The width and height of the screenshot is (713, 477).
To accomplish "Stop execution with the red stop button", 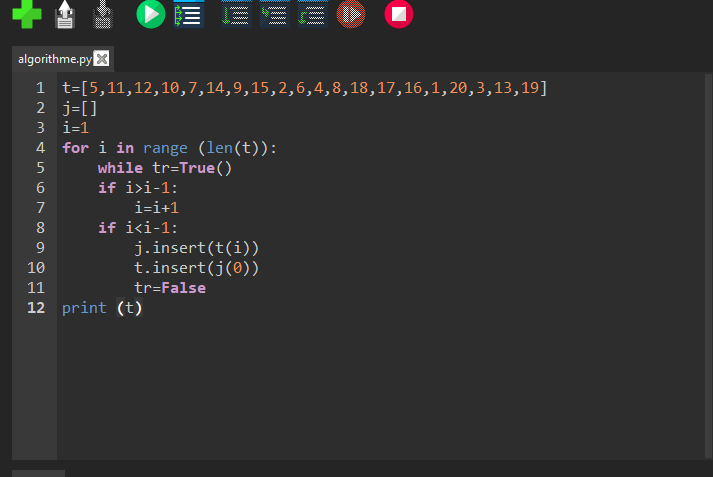I will pyautogui.click(x=399, y=15).
